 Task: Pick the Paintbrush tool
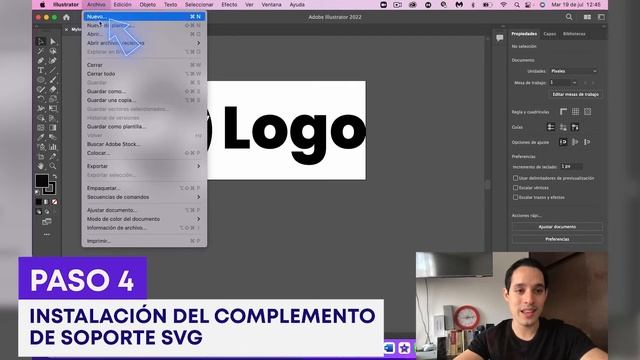pyautogui.click(x=53, y=80)
